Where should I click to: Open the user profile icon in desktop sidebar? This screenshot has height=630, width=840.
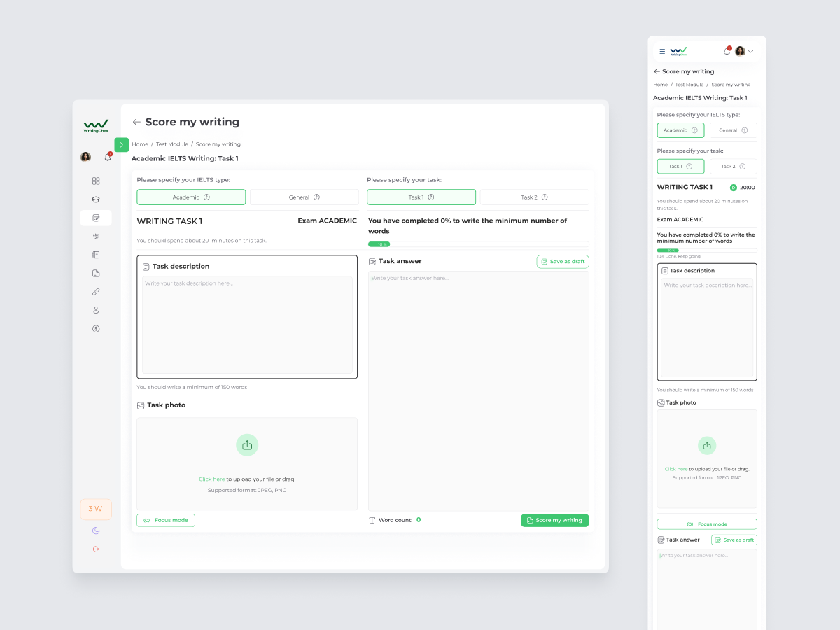pos(96,310)
